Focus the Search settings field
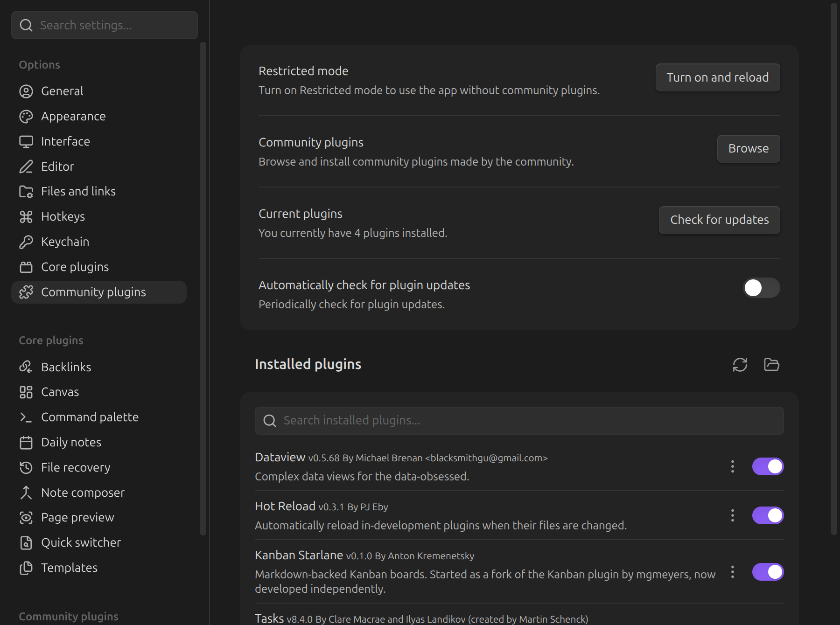The image size is (840, 625). 105,25
